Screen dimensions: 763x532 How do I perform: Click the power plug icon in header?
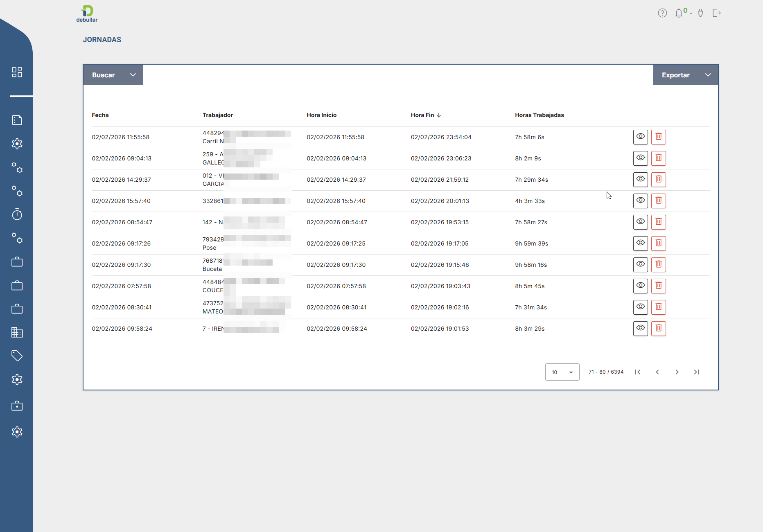tap(700, 13)
